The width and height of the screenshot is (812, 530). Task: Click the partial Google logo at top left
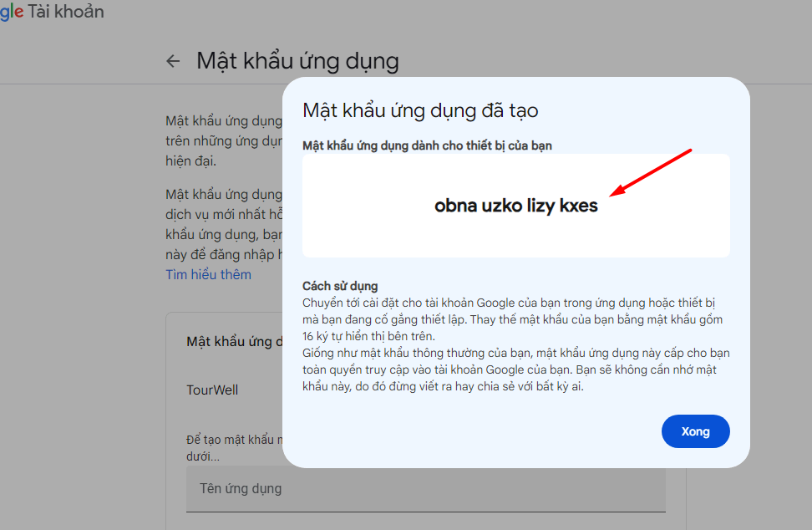click(x=11, y=12)
